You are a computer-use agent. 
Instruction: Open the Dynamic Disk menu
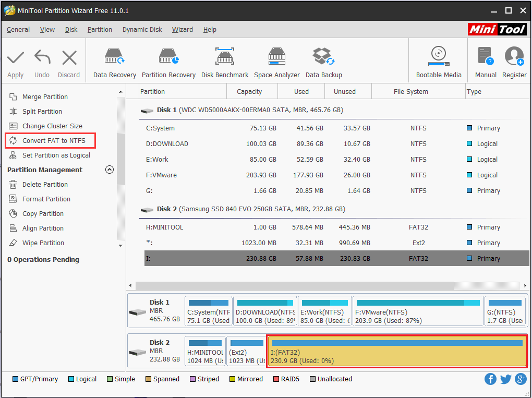click(142, 30)
